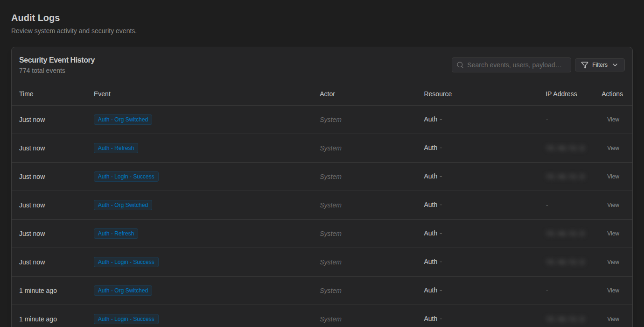
Task: Click the 1 minute ago timestamp beside Login - Success
Action: 38,319
